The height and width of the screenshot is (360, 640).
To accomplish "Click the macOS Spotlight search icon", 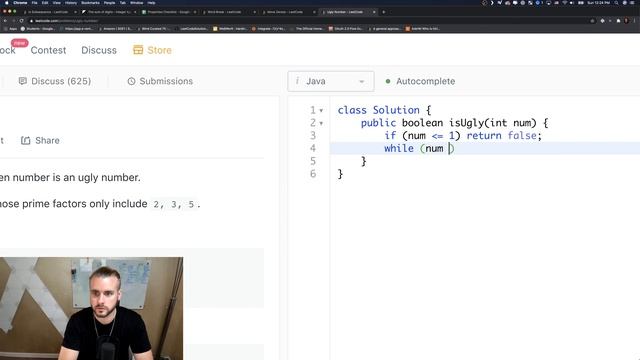I will (616, 2).
